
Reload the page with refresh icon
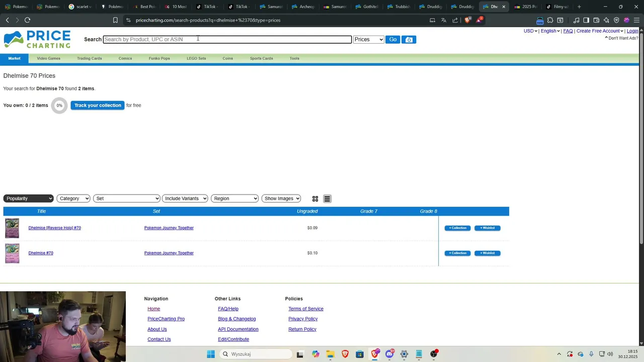pyautogui.click(x=28, y=20)
